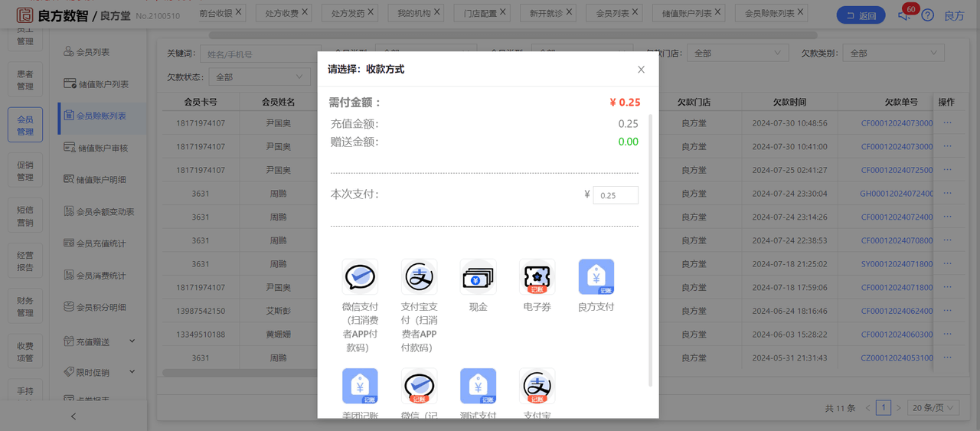The width and height of the screenshot is (980, 431).
Task: Open debt order CF00012024073000 at 10:48:56
Action: click(897, 123)
